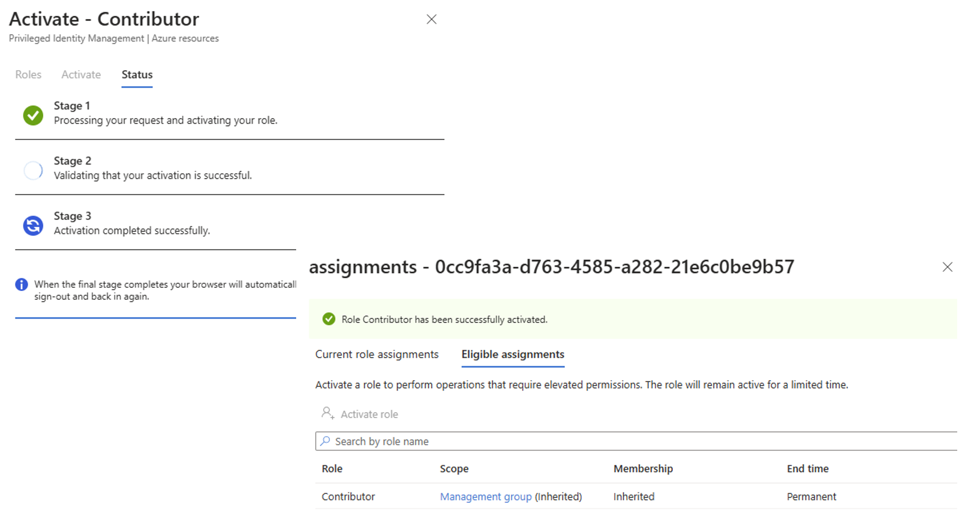Select the Eligible assignments tab
The image size is (980, 523).
pyautogui.click(x=512, y=354)
